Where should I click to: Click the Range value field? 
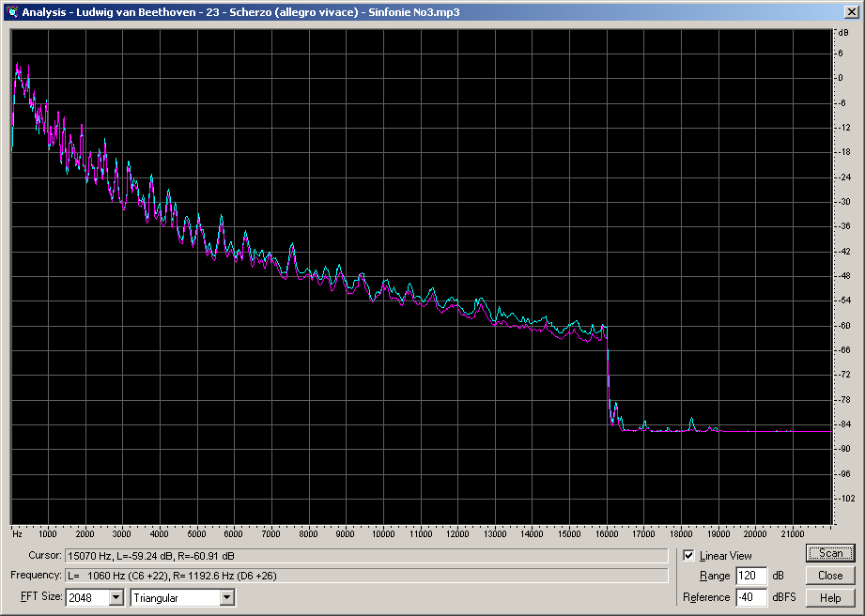pos(751,576)
